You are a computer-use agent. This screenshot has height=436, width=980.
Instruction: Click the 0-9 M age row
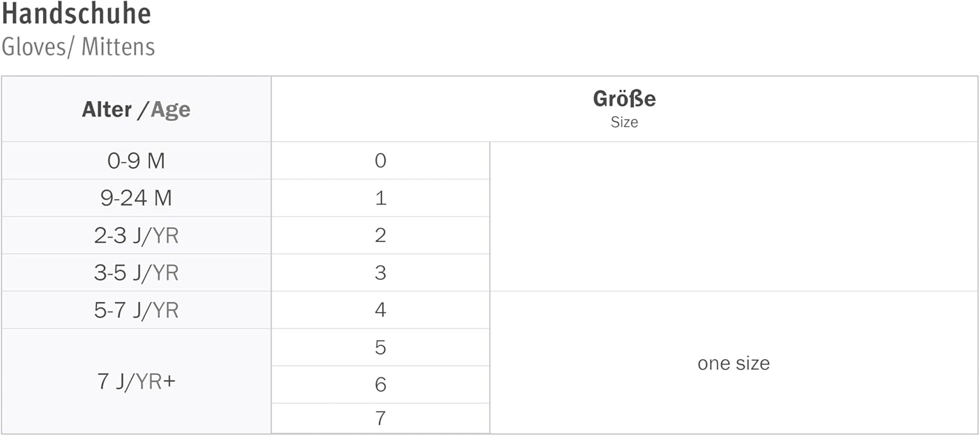(136, 161)
